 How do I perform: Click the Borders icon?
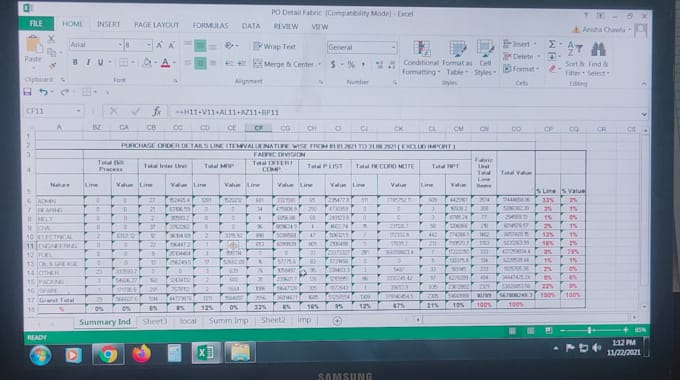[124, 63]
